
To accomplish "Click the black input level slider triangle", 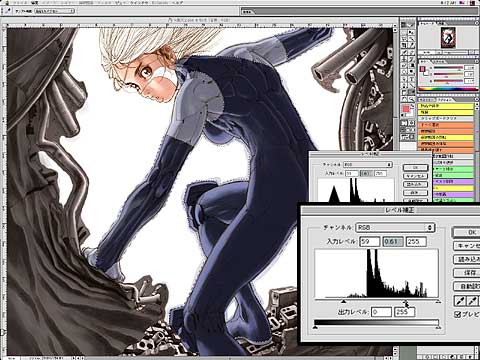I will click(x=343, y=301).
